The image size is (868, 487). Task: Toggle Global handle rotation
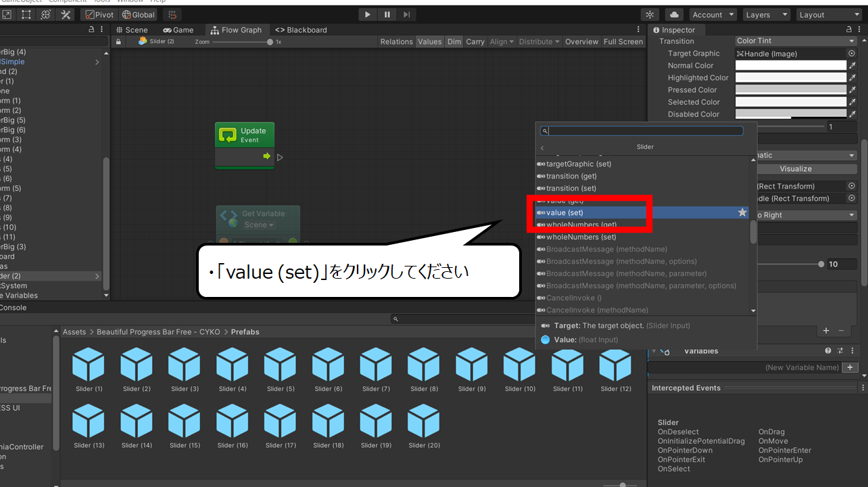(139, 14)
